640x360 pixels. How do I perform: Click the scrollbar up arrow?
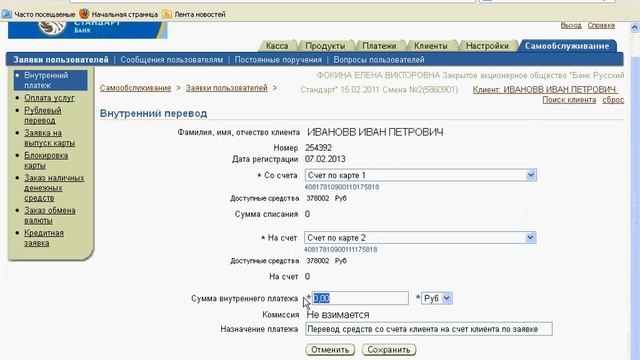(x=635, y=27)
